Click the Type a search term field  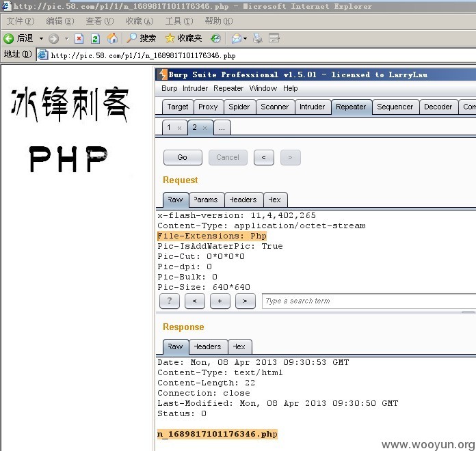tap(369, 301)
